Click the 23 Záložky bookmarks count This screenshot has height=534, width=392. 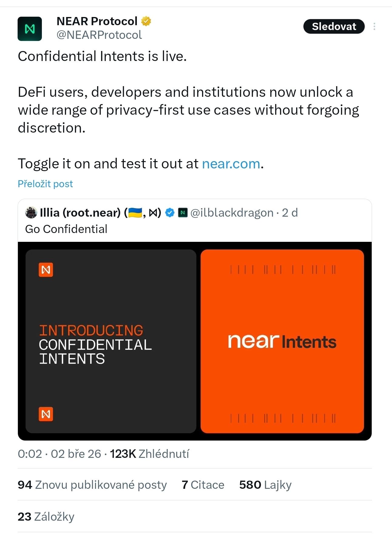46,517
